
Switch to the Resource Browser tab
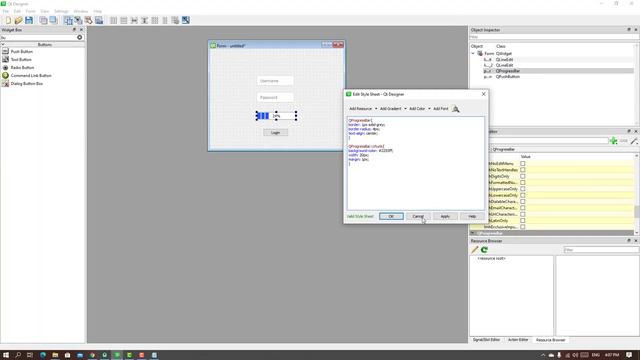(x=550, y=340)
